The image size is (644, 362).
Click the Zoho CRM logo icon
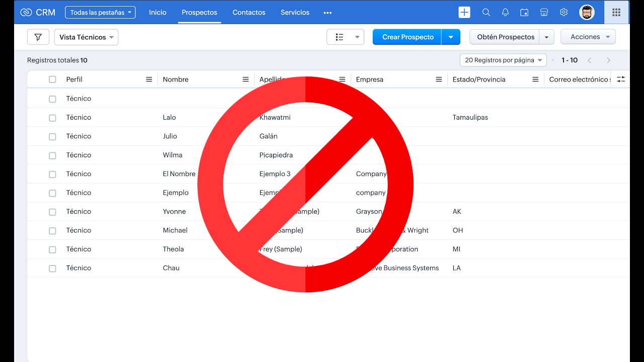(26, 13)
